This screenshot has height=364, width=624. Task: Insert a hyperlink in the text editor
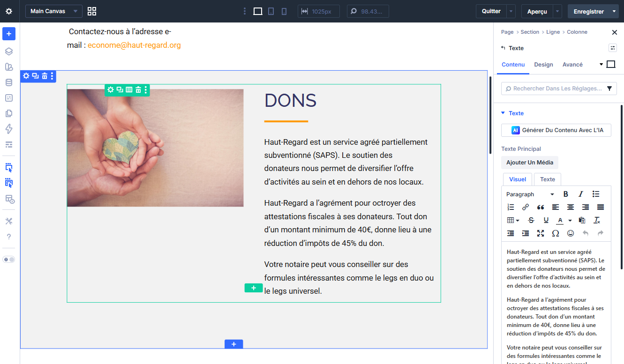point(526,207)
